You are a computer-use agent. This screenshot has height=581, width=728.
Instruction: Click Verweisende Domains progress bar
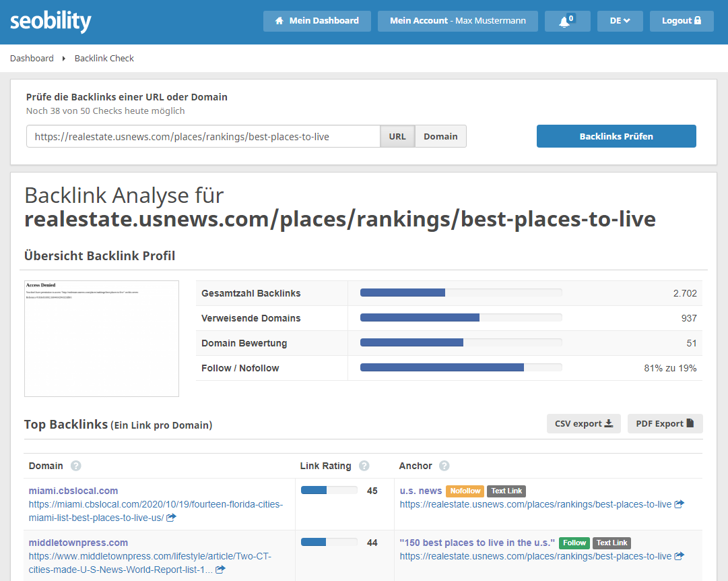(x=461, y=317)
